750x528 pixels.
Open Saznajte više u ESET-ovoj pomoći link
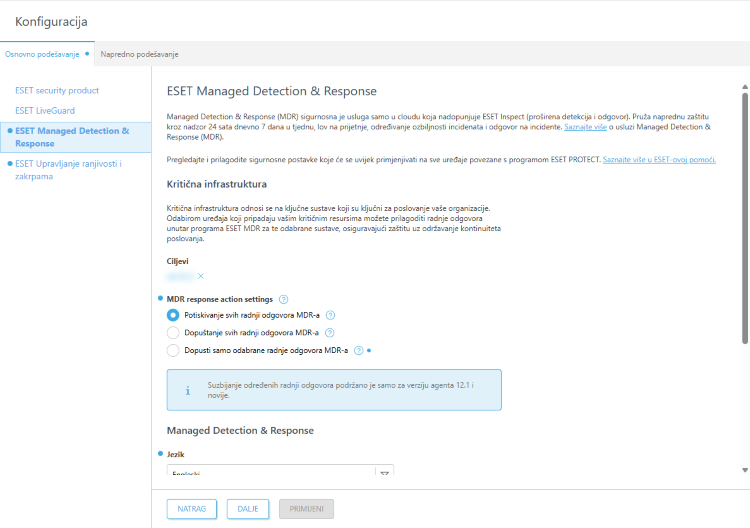pos(659,160)
